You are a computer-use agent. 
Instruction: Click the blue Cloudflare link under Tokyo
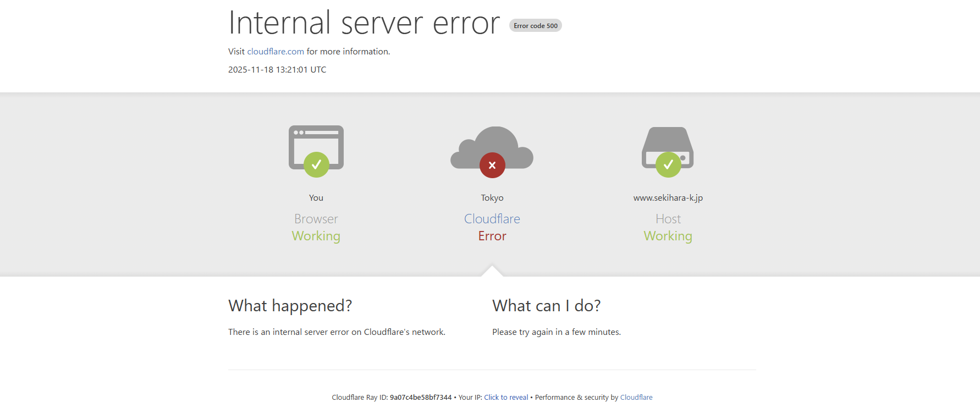[492, 219]
